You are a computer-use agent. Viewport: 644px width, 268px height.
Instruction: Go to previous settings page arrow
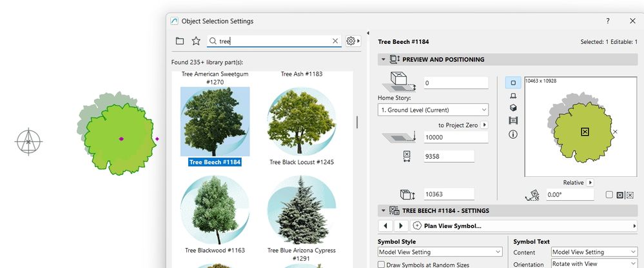pos(385,225)
